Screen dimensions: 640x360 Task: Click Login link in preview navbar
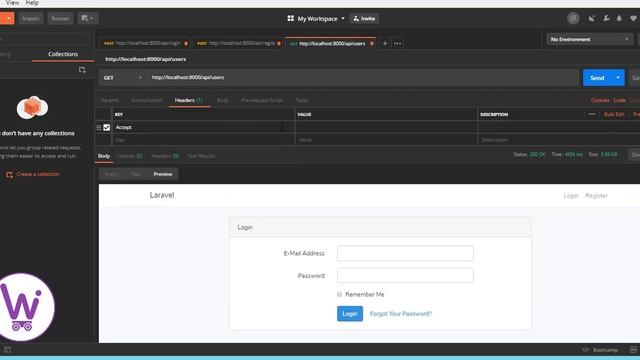pyautogui.click(x=571, y=196)
